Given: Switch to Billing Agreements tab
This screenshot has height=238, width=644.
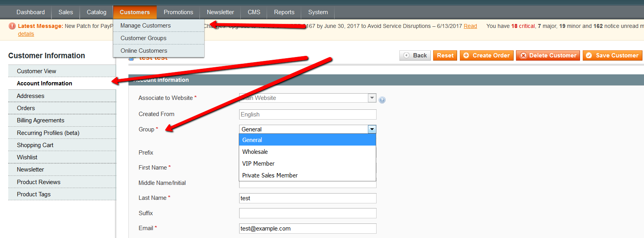Looking at the screenshot, I should (62, 120).
